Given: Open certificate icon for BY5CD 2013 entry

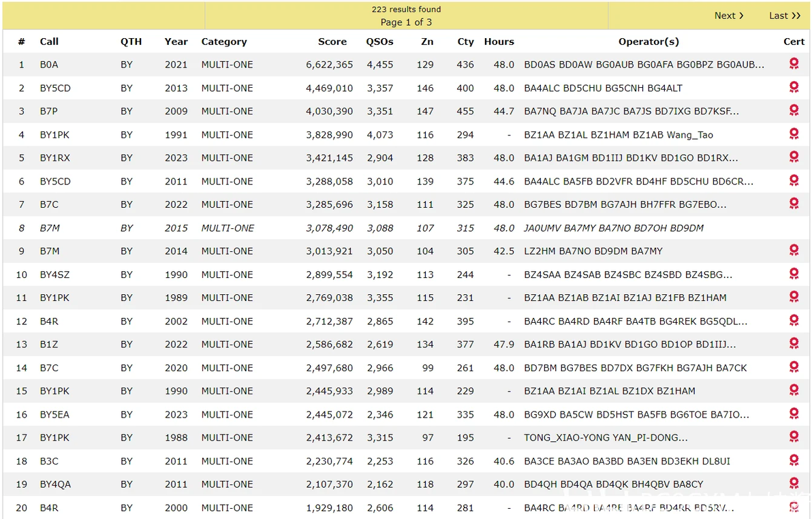Looking at the screenshot, I should [794, 87].
